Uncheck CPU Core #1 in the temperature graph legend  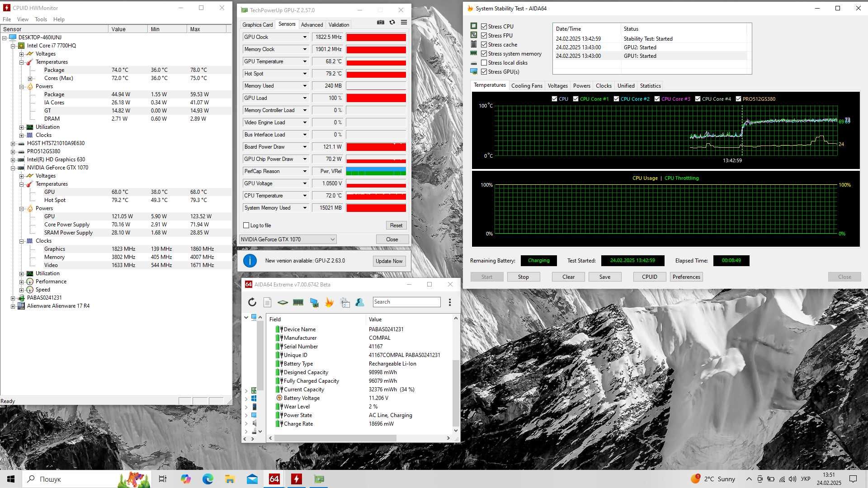pos(576,99)
